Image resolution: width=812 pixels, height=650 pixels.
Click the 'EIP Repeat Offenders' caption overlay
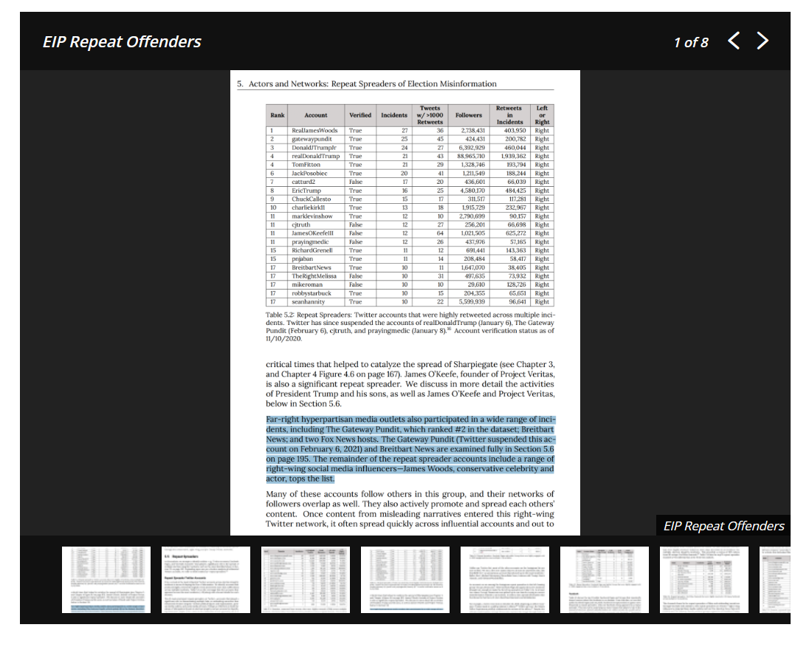[723, 526]
